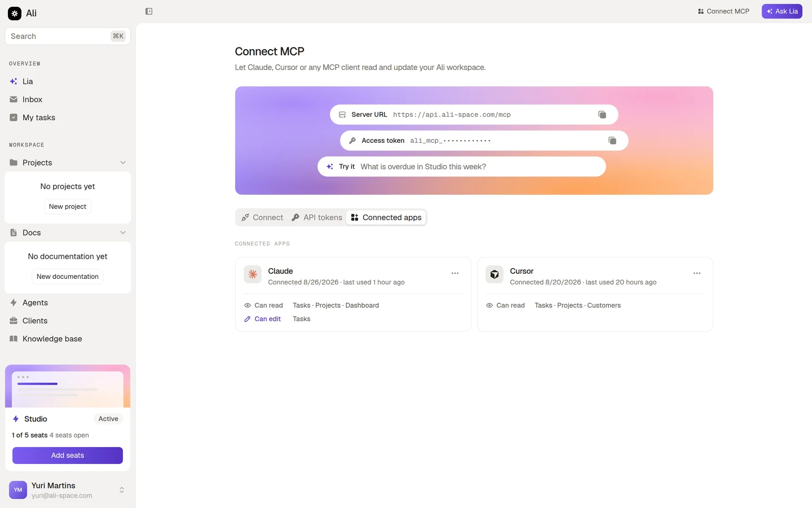Image resolution: width=812 pixels, height=508 pixels.
Task: Click the New project button
Action: (x=68, y=207)
